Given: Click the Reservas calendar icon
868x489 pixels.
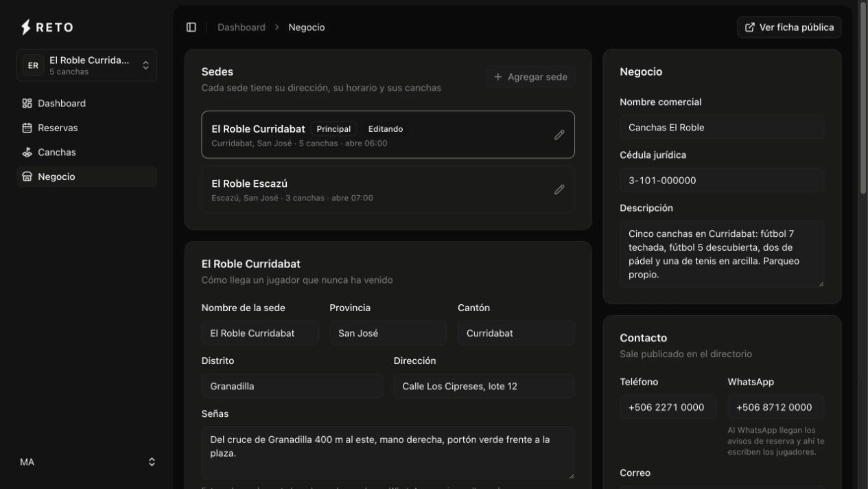Looking at the screenshot, I should (x=27, y=128).
